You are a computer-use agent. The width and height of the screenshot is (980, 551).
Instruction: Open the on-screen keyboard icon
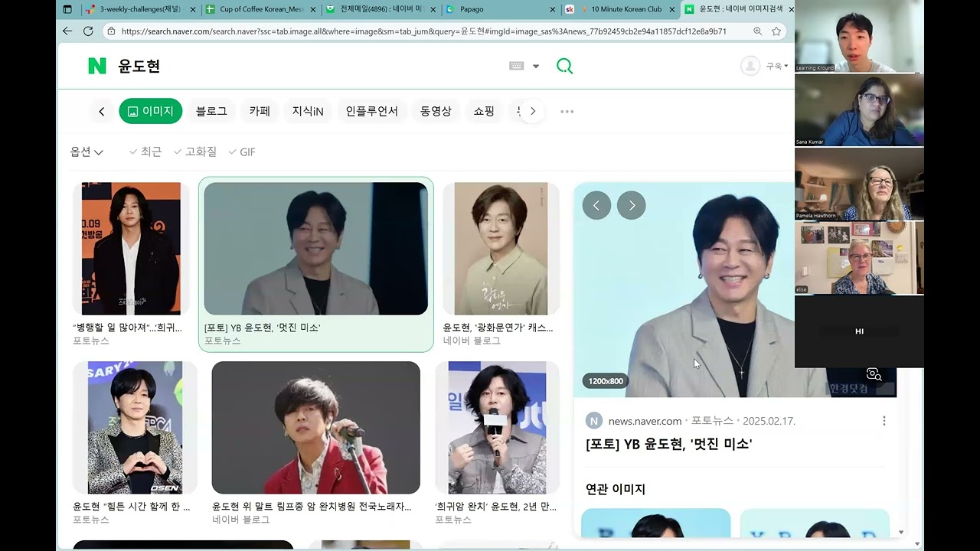pyautogui.click(x=516, y=66)
